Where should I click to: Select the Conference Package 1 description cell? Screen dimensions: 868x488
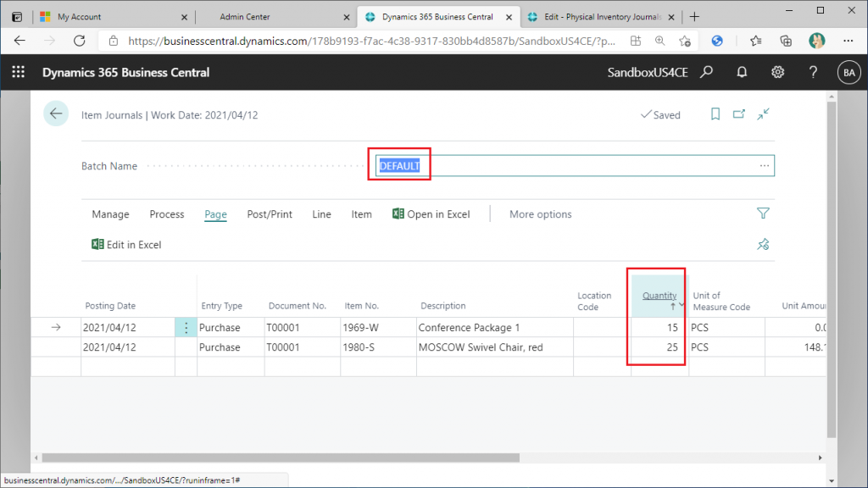495,328
